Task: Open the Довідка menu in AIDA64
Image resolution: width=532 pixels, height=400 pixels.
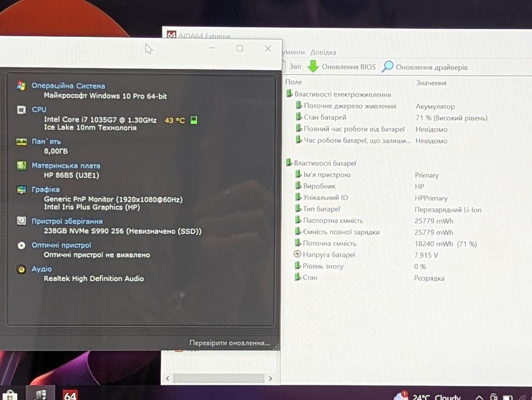Action: coord(323,52)
